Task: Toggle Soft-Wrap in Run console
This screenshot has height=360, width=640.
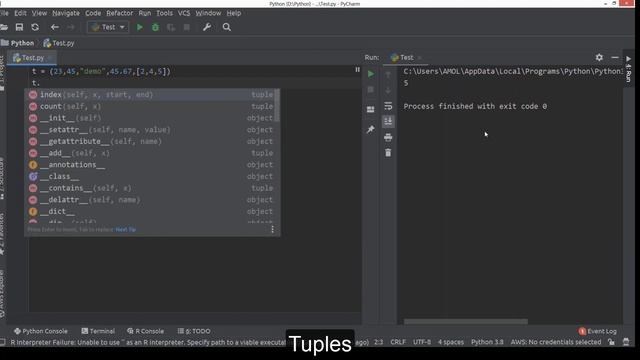Action: point(388,106)
